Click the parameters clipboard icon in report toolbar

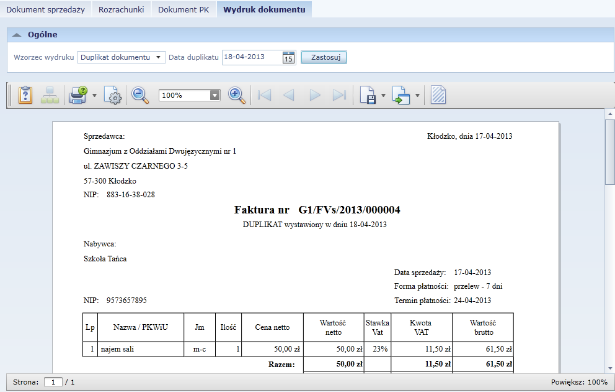click(x=25, y=95)
